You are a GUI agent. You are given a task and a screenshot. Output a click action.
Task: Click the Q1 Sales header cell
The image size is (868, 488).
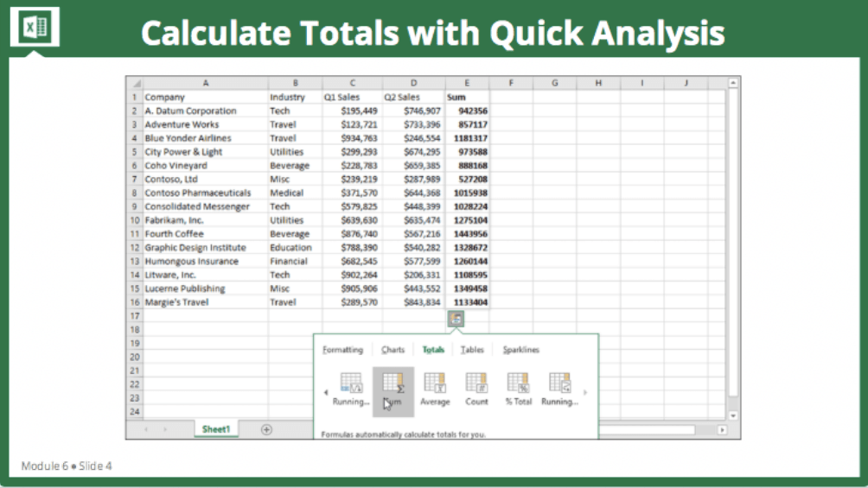click(x=352, y=97)
